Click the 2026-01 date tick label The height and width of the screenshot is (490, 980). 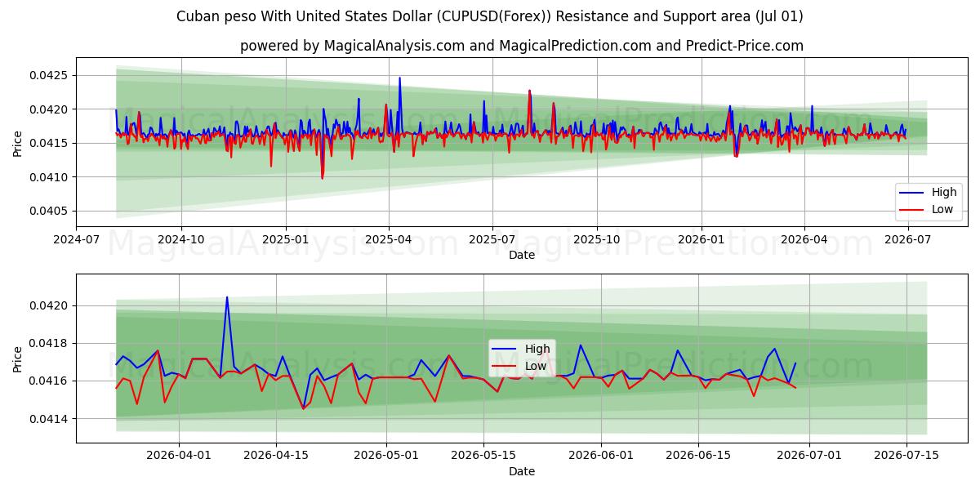pyautogui.click(x=701, y=240)
